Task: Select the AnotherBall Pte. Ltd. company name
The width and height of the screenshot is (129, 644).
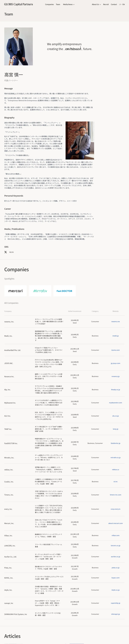Action: click(13, 350)
